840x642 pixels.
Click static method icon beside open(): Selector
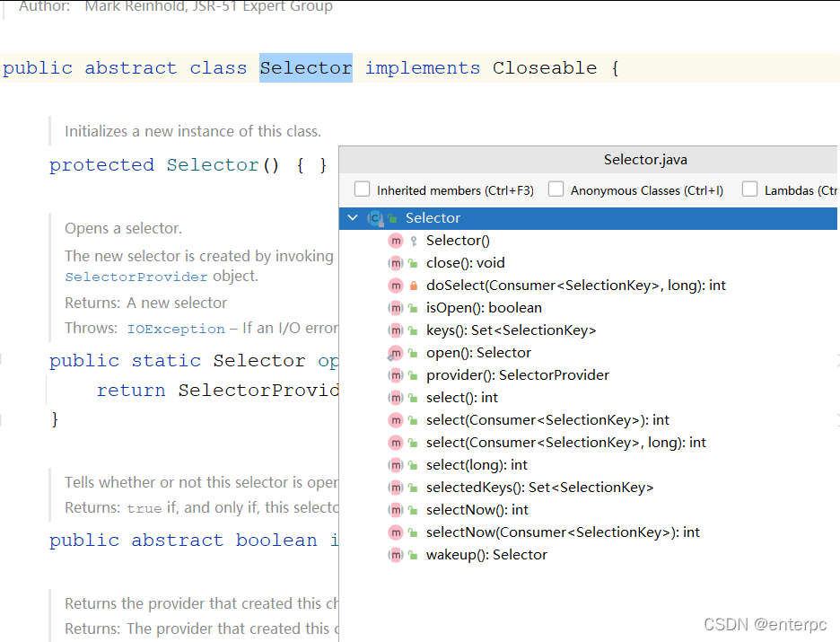coord(396,353)
